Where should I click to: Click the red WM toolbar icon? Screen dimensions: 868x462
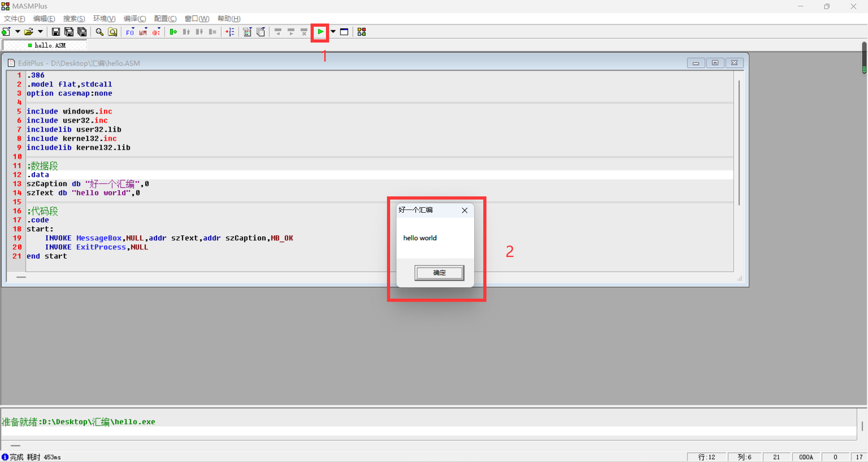pos(143,32)
